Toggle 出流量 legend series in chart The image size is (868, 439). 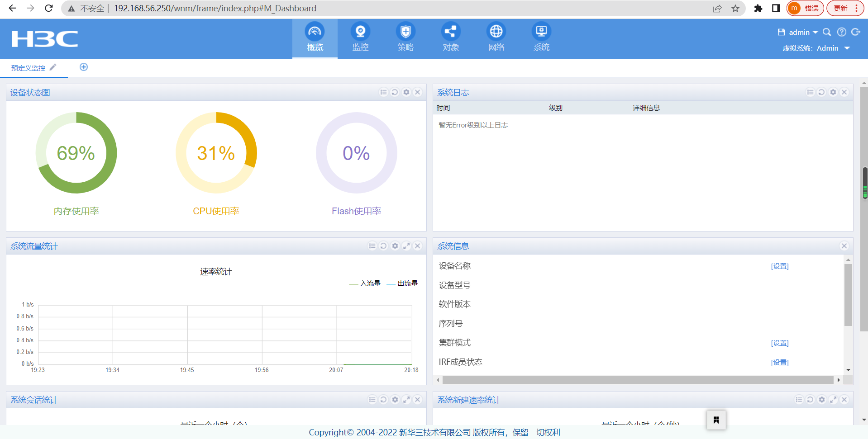(x=402, y=283)
